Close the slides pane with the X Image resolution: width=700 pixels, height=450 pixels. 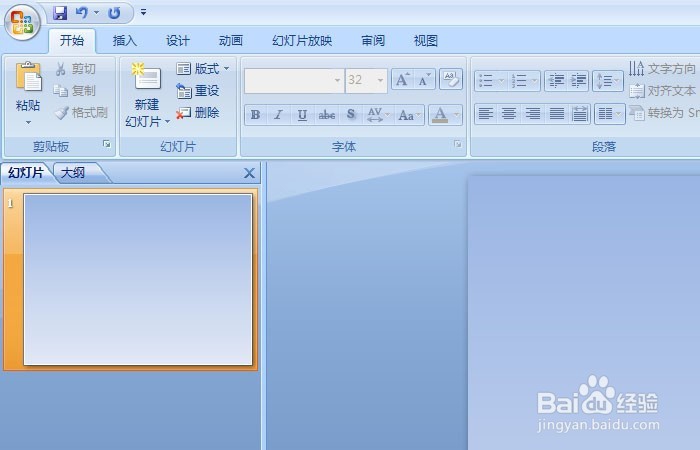coord(250,173)
